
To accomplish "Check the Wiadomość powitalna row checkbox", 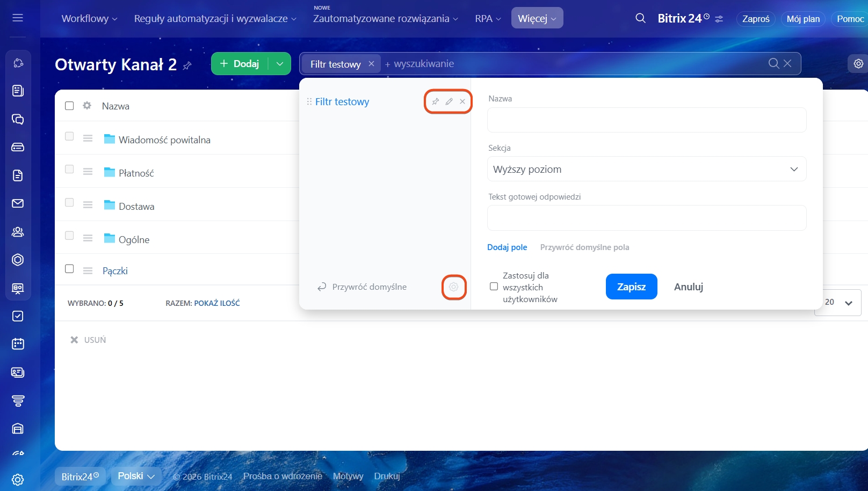I will 69,136.
